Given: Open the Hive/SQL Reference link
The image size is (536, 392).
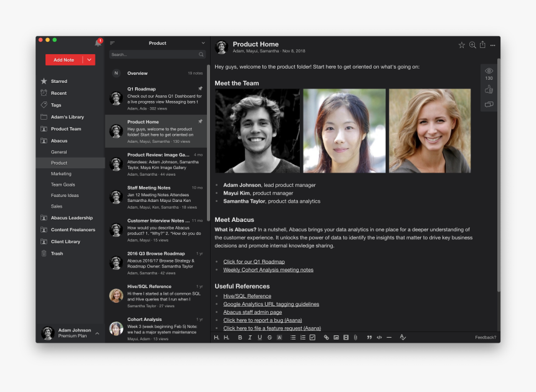Looking at the screenshot, I should click(247, 296).
